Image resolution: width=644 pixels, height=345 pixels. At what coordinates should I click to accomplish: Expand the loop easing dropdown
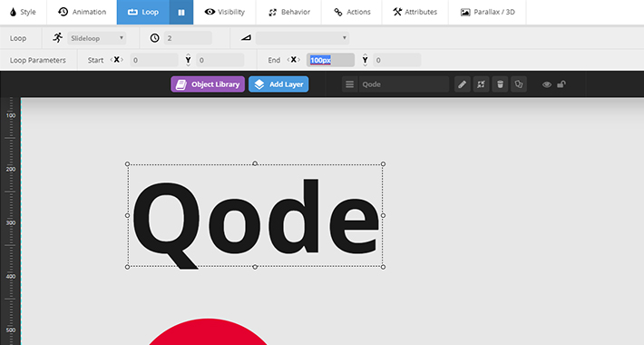pos(302,38)
